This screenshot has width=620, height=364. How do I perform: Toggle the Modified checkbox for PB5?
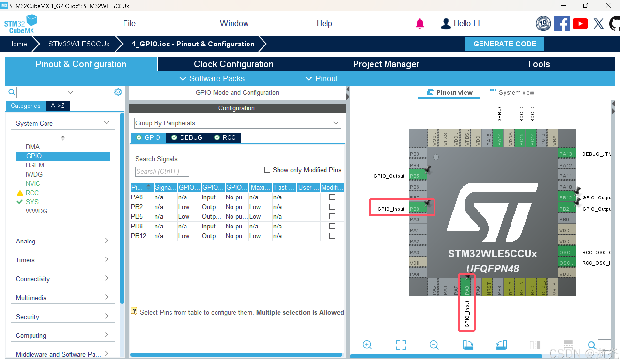332,216
